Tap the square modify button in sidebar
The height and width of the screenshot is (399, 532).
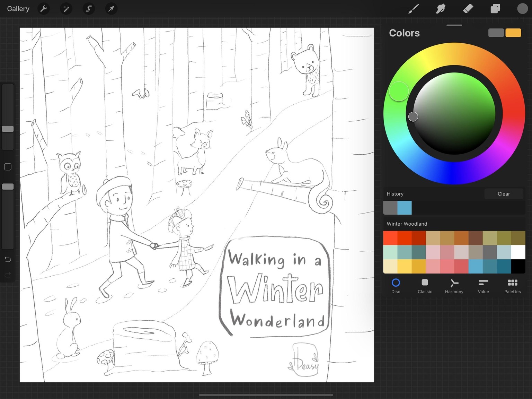click(8, 167)
